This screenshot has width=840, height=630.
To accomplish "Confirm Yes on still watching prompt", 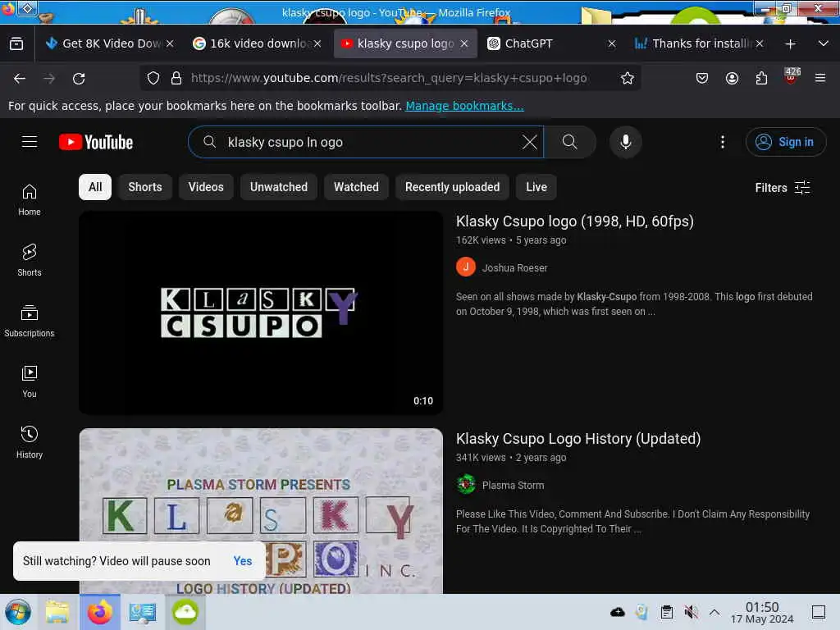I will click(243, 561).
